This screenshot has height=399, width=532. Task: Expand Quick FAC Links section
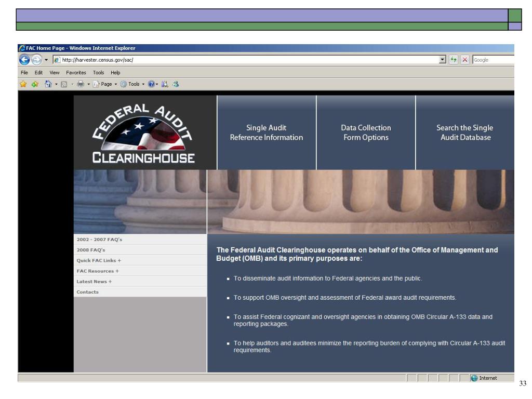99,260
